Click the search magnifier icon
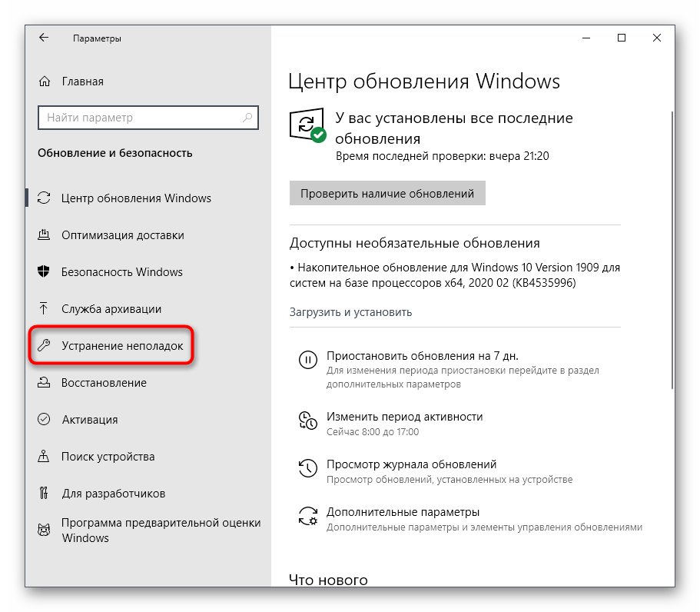The image size is (700, 612). [x=247, y=118]
